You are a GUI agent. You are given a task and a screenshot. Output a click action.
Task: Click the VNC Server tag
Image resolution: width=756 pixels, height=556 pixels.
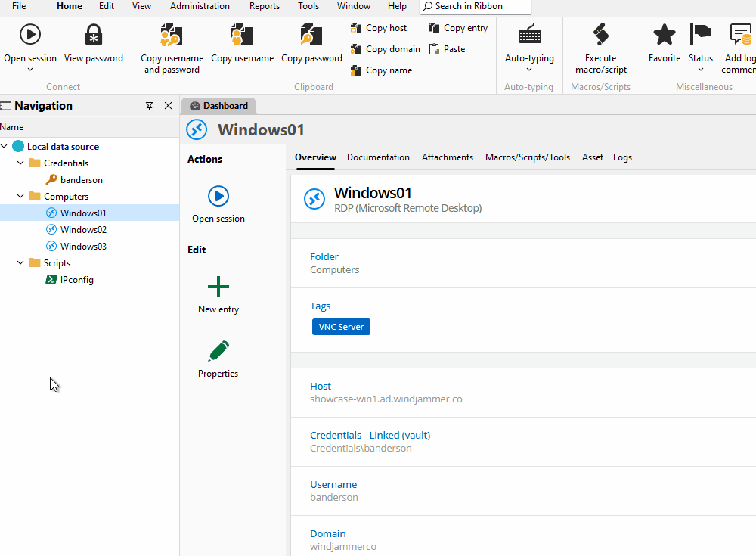[x=341, y=327]
